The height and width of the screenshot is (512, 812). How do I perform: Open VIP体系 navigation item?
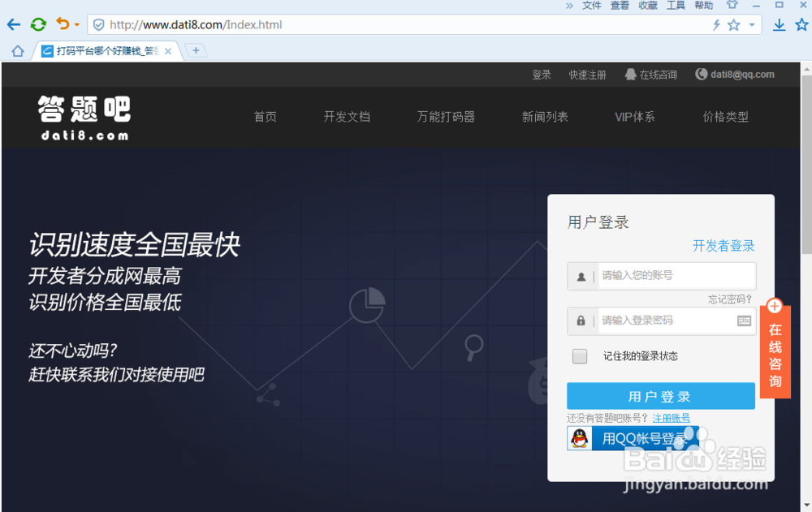point(634,117)
